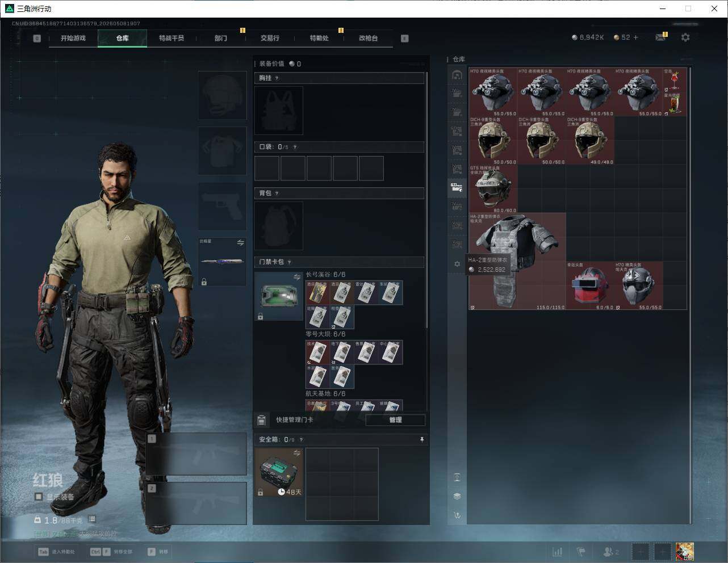Viewport: 728px width, 563px height.
Task: Click the help icon next to 安全箱
Action: coord(302,440)
